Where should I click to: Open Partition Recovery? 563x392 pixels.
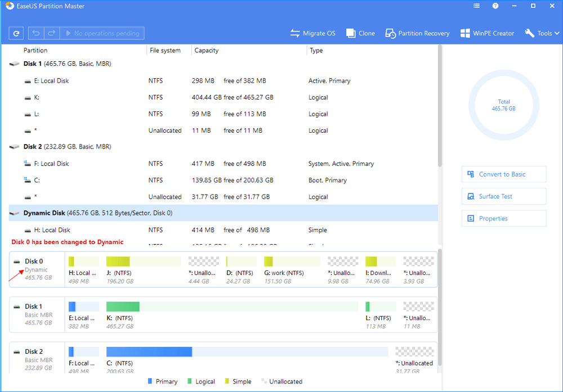pyautogui.click(x=418, y=33)
